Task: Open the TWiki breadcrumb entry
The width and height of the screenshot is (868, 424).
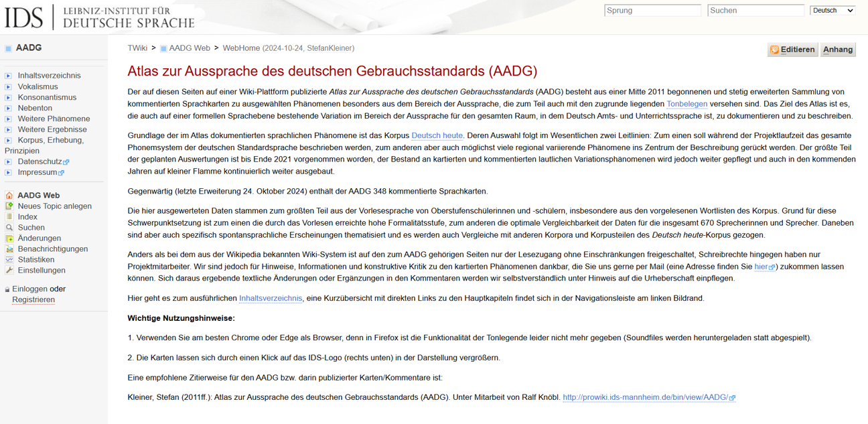Action: 136,48
